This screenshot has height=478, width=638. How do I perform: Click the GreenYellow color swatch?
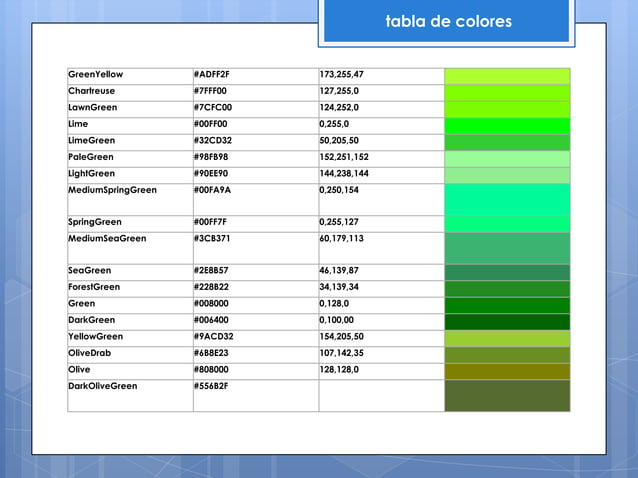click(x=507, y=76)
